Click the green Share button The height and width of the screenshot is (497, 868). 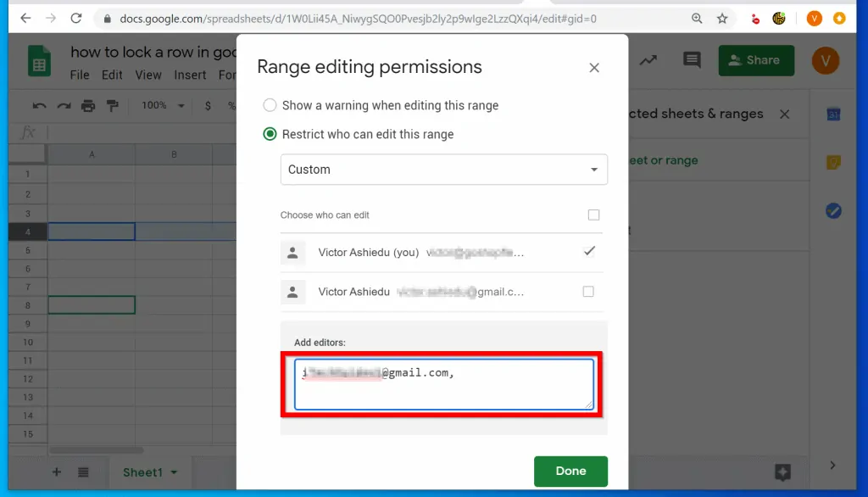[x=755, y=60]
